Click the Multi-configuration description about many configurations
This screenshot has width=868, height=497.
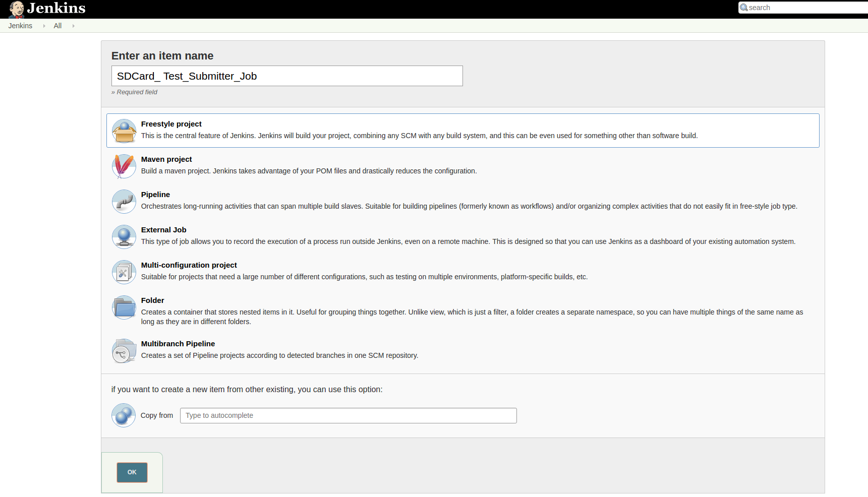[365, 277]
